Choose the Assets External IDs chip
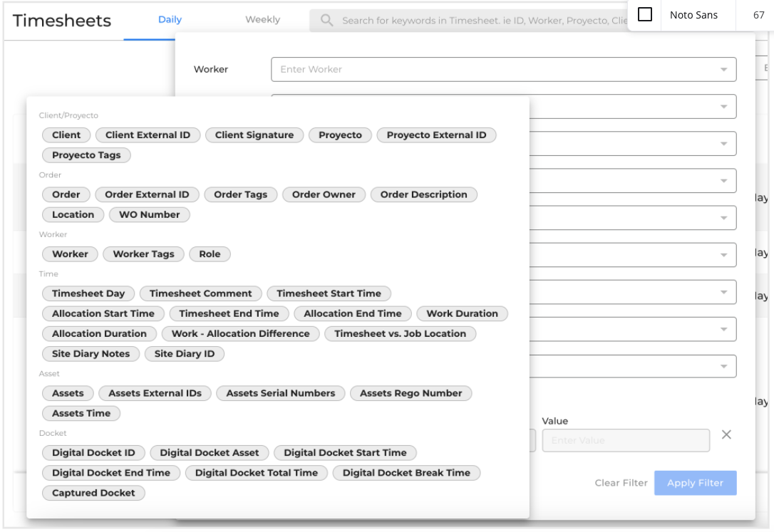This screenshot has height=532, width=774. tap(155, 394)
